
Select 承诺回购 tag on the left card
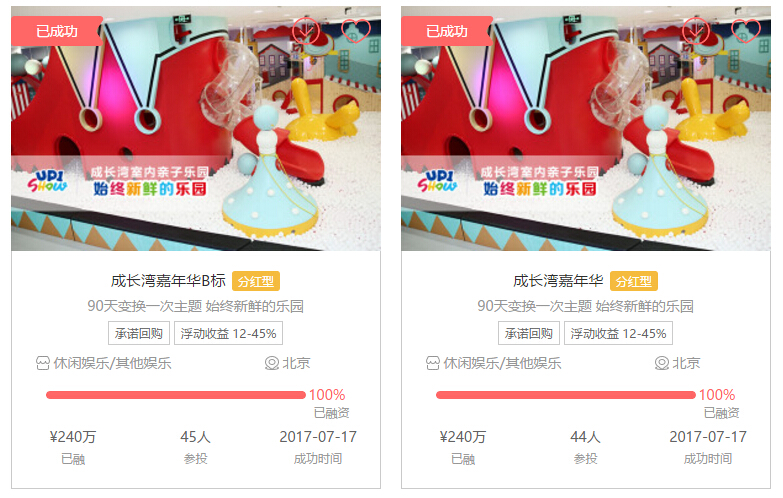[x=139, y=333]
